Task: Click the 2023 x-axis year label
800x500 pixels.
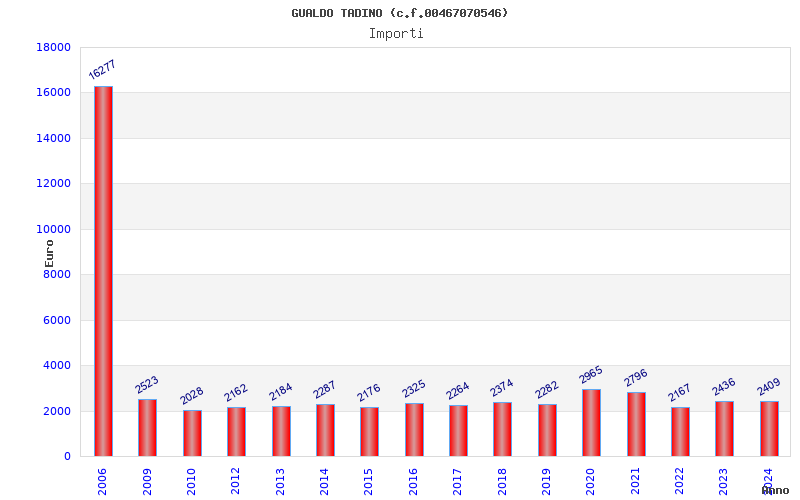Action: [x=723, y=482]
